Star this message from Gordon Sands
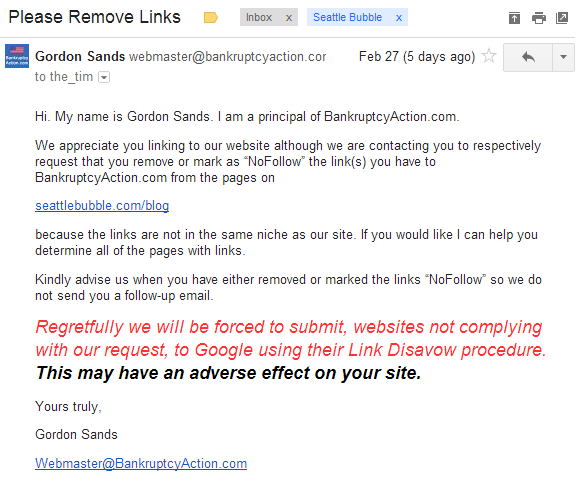This screenshot has width=580, height=486. tap(489, 56)
